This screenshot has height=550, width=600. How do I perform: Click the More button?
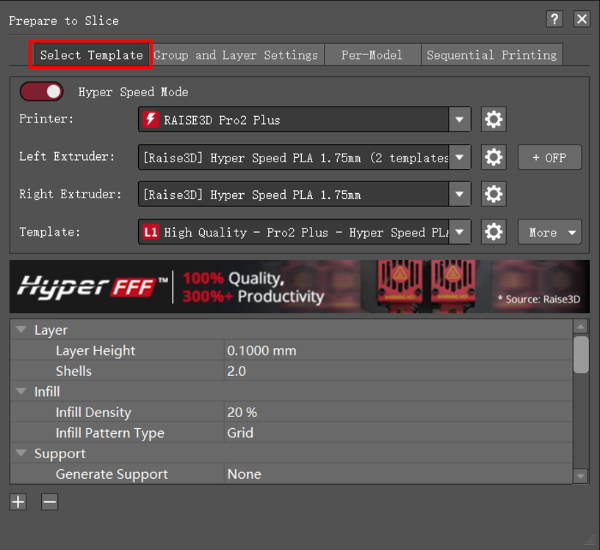click(x=549, y=232)
